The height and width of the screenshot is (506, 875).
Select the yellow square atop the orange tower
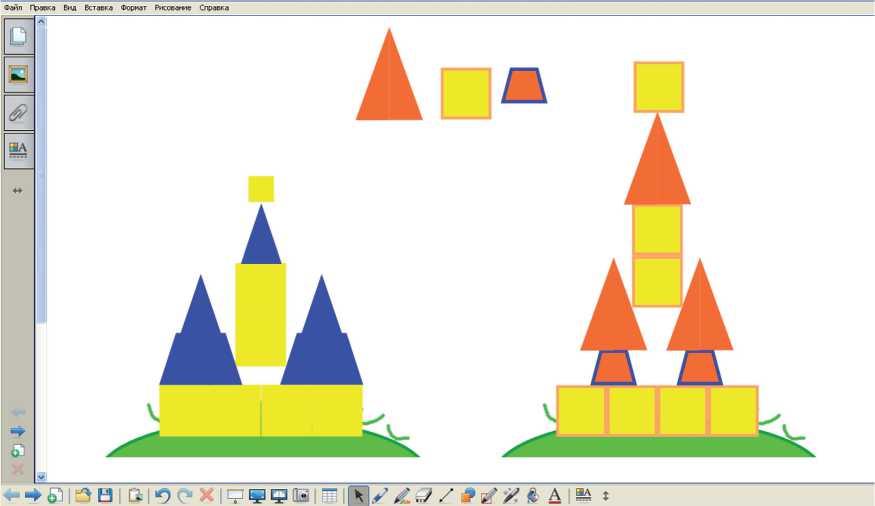[659, 87]
